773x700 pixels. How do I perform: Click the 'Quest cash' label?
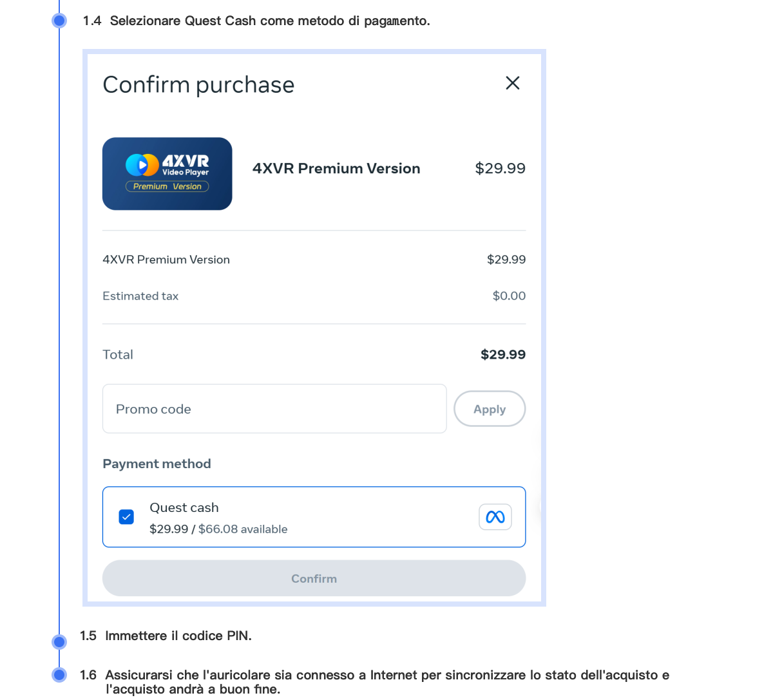pyautogui.click(x=184, y=507)
